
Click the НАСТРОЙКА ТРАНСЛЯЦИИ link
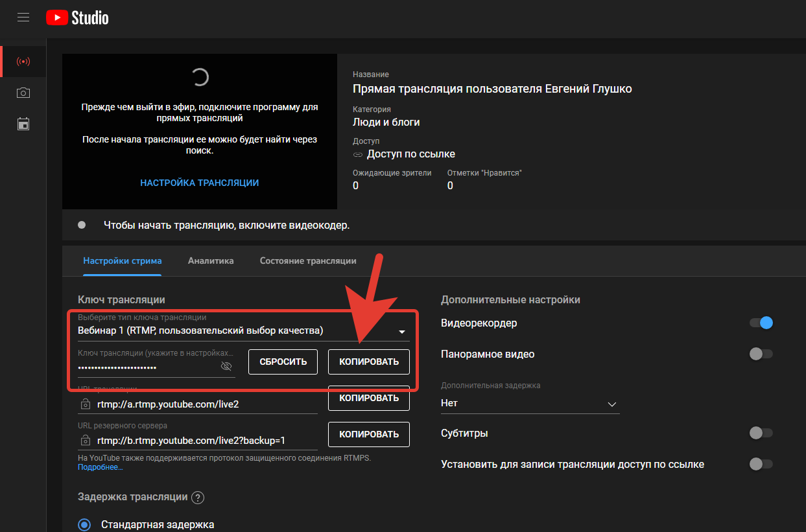click(x=199, y=183)
